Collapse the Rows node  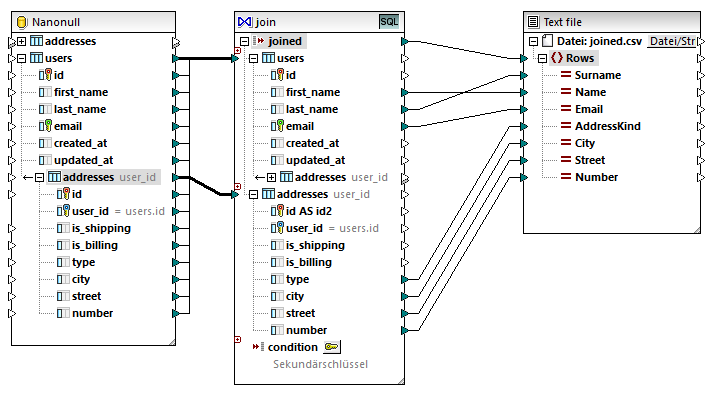coord(542,58)
